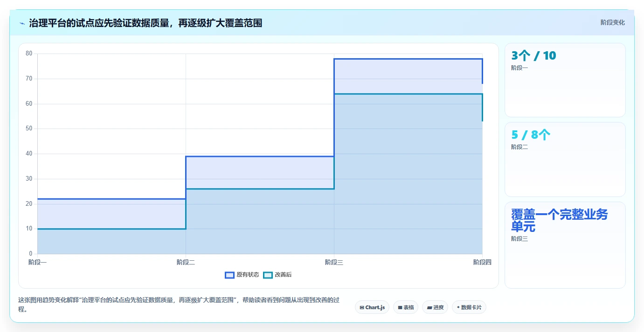Viewport: 644px width, 332px height.
Task: Click the 阶段二 x-axis label
Action: (186, 262)
